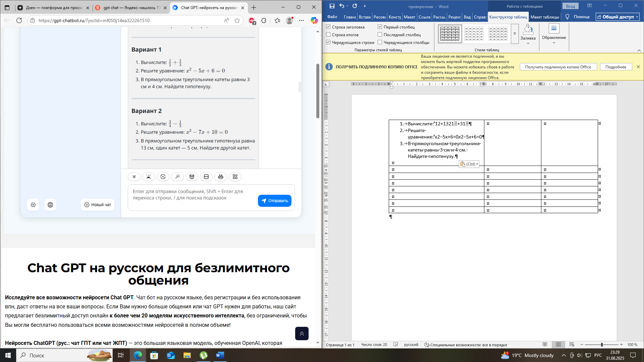Open the Paste Options (Ctrl) dropdown
The image size is (644, 362).
click(469, 164)
